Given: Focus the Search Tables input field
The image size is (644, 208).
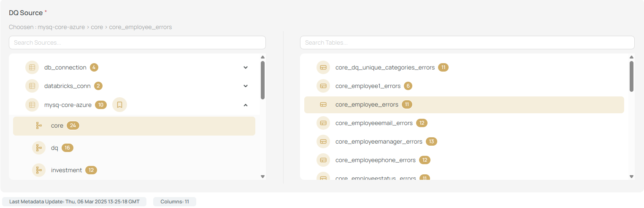Looking at the screenshot, I should click(467, 43).
